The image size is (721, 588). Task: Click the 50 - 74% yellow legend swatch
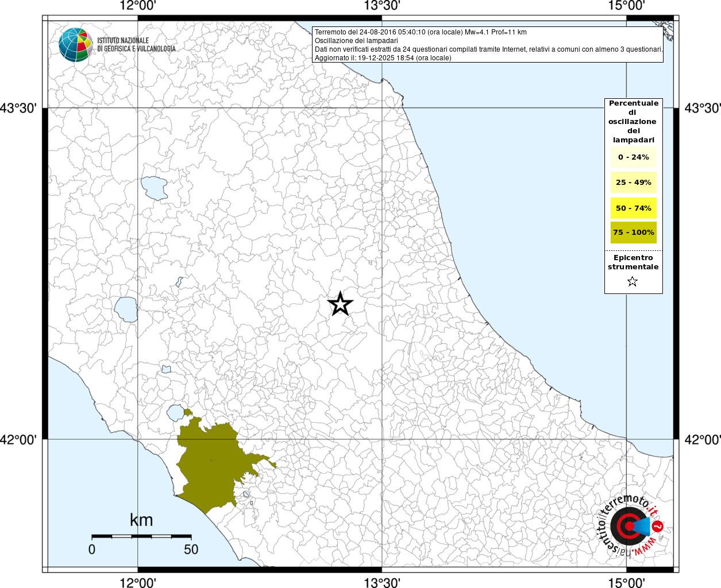(633, 208)
